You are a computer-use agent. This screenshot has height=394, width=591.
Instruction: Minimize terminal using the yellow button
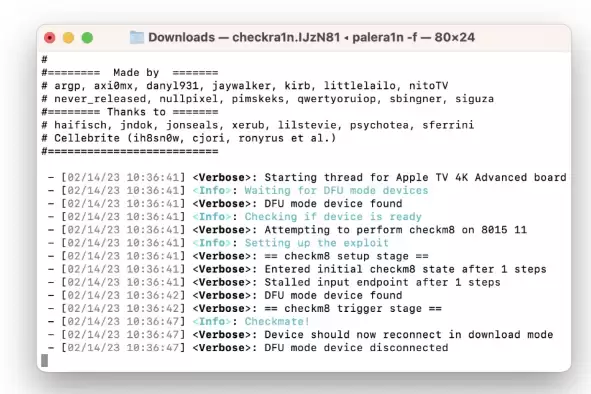[x=69, y=38]
